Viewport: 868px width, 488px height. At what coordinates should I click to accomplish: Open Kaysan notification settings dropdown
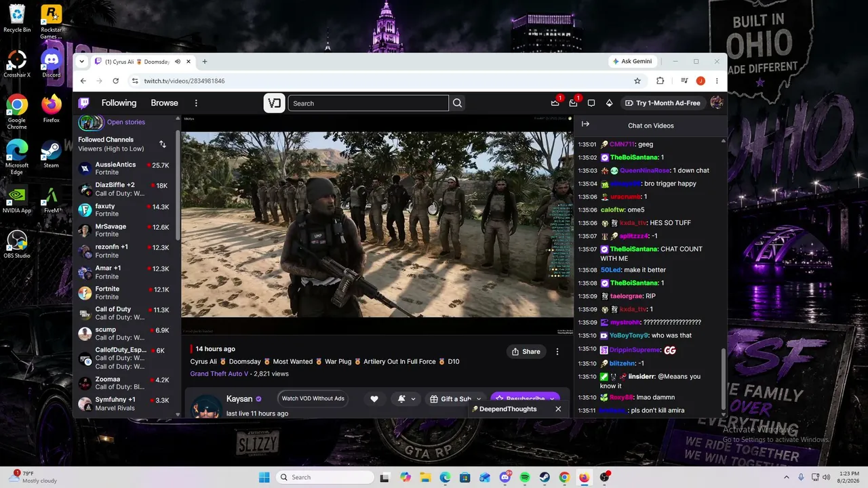pyautogui.click(x=406, y=399)
